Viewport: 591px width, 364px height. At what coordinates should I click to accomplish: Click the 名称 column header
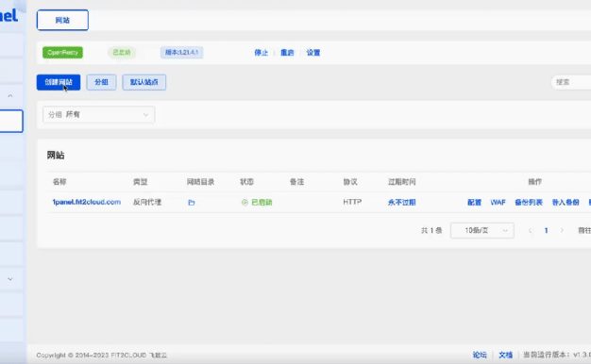[x=59, y=182]
